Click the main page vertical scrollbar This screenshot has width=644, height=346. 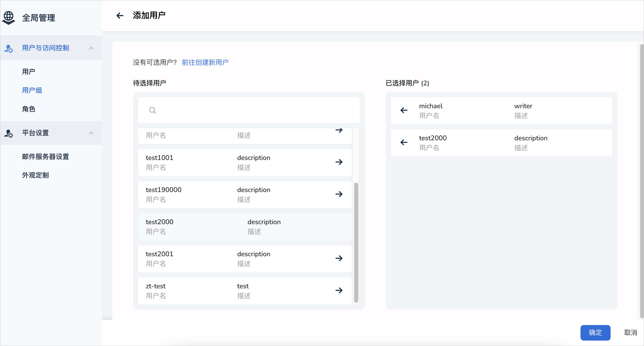coord(642,181)
